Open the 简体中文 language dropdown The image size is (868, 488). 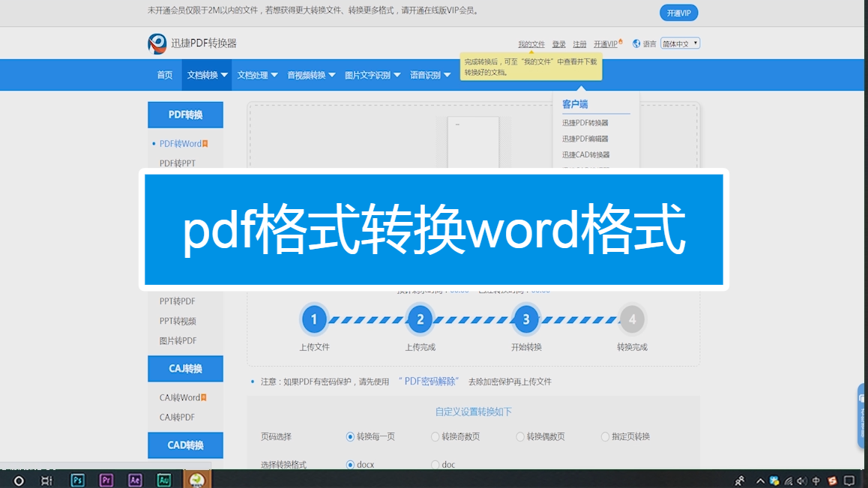[681, 43]
